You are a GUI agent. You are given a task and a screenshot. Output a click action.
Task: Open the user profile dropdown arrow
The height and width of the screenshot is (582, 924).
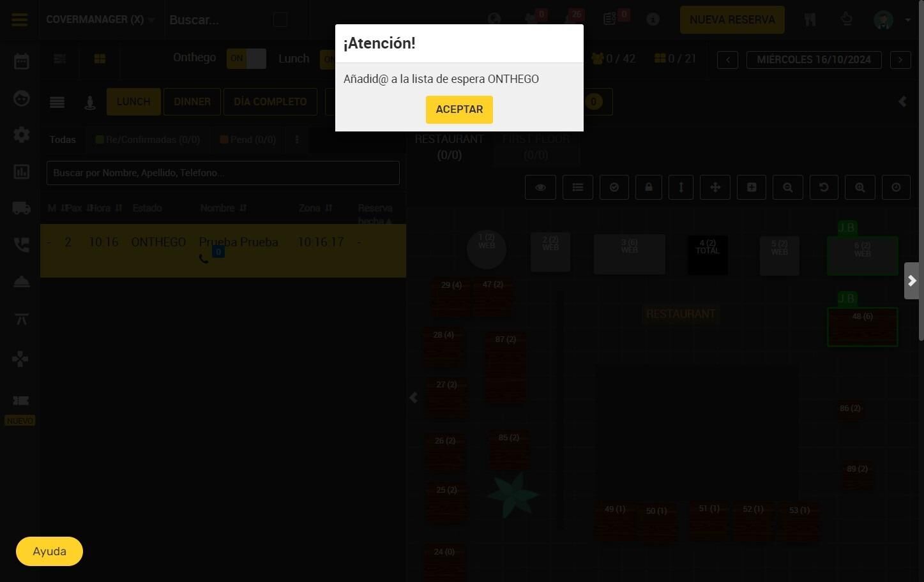point(907,20)
